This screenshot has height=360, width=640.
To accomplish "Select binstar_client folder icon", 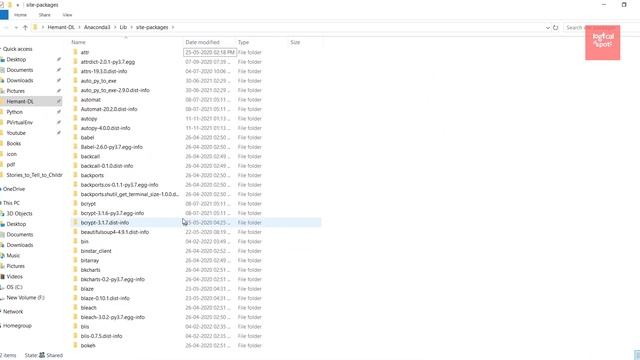I will [x=75, y=251].
